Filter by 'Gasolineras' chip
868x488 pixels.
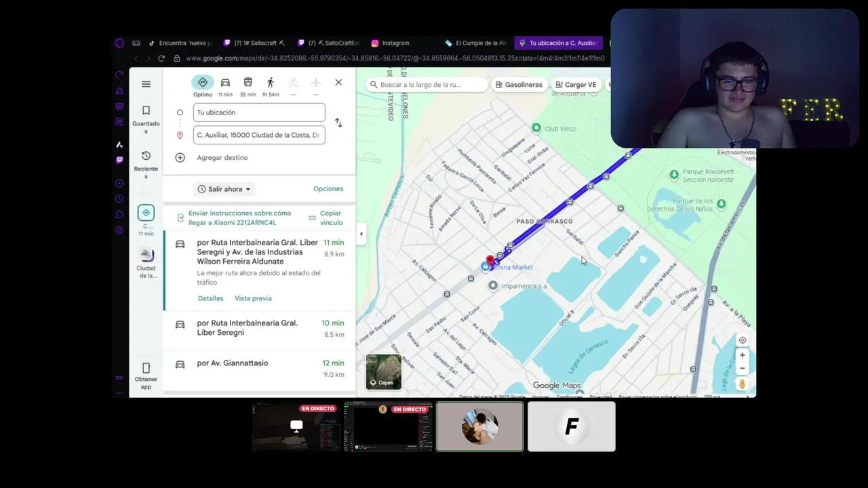pos(519,85)
